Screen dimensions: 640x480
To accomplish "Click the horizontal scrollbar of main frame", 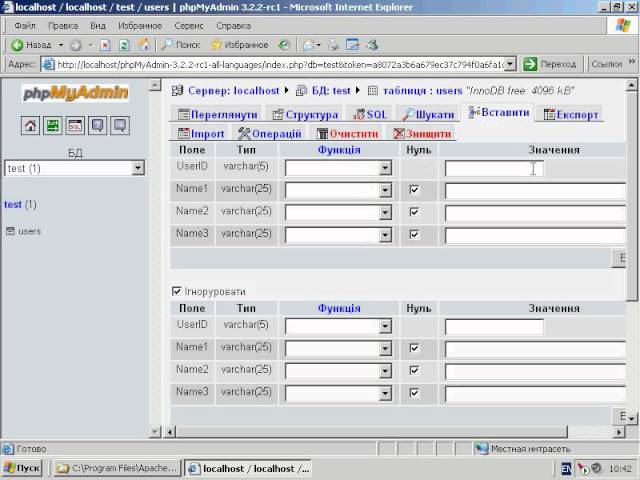I will (371, 431).
